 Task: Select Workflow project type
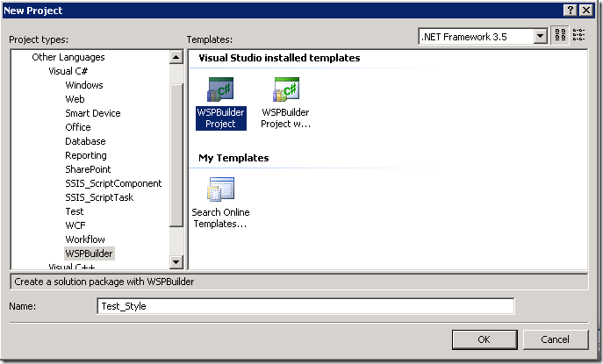click(84, 239)
